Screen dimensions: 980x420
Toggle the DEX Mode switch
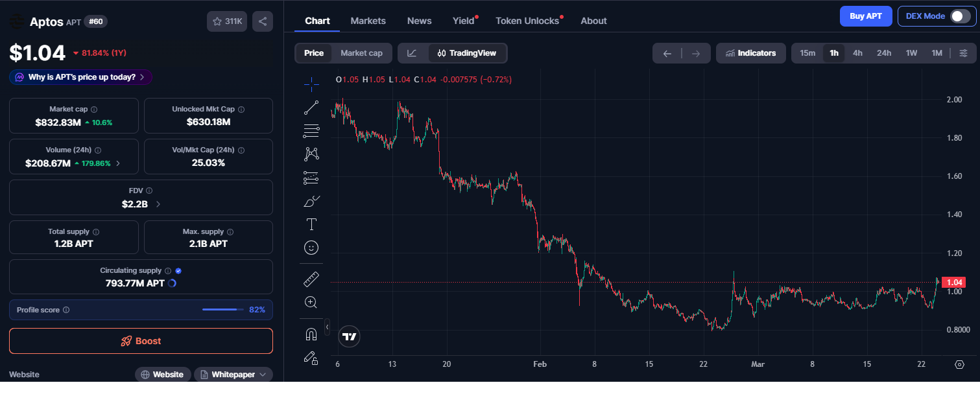[960, 16]
